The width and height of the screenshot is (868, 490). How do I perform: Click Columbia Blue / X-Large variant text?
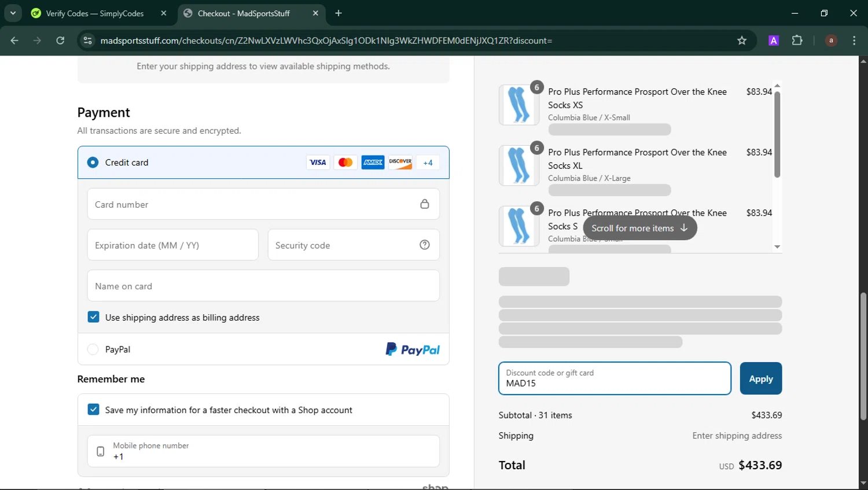point(589,178)
